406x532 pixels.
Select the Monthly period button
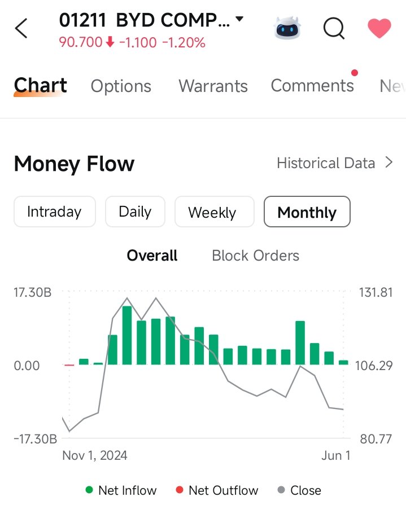[x=307, y=212]
